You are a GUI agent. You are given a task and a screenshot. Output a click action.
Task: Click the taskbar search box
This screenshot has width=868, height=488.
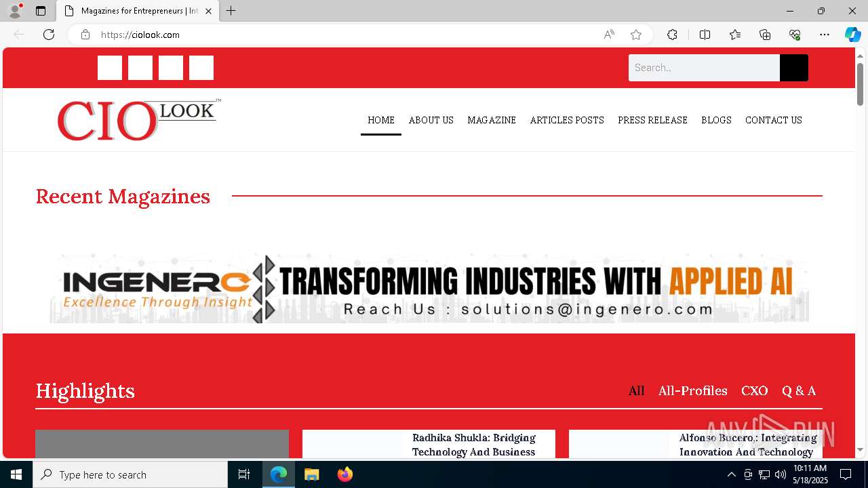[x=130, y=474]
